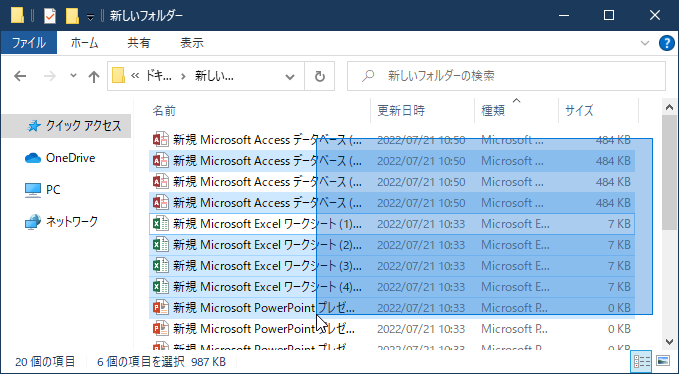
Task: Click the folder icon in title bar
Action: click(17, 16)
